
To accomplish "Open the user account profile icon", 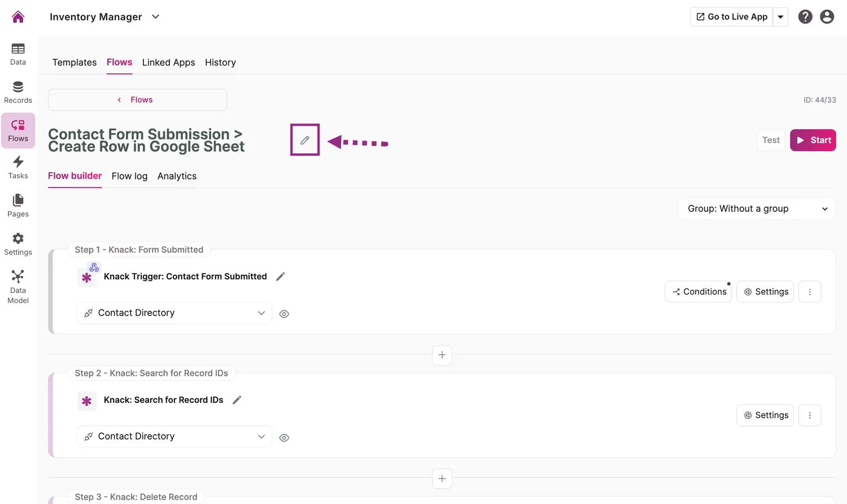I will pyautogui.click(x=827, y=17).
